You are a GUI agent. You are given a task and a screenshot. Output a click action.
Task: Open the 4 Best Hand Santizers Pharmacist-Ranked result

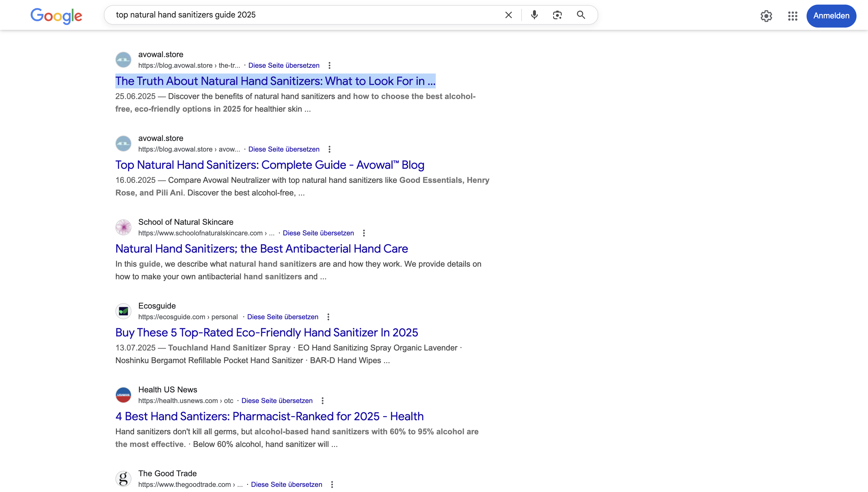(x=269, y=416)
